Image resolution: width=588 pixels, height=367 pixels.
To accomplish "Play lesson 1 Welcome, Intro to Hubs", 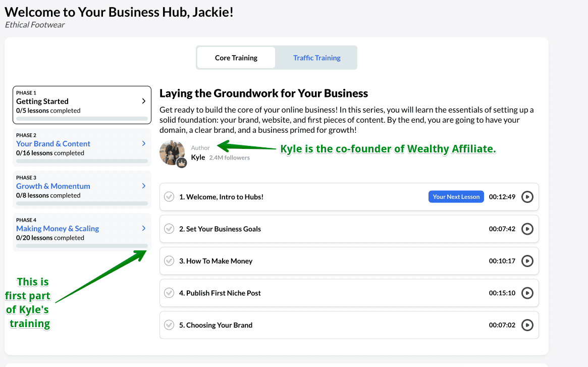I will click(x=527, y=197).
